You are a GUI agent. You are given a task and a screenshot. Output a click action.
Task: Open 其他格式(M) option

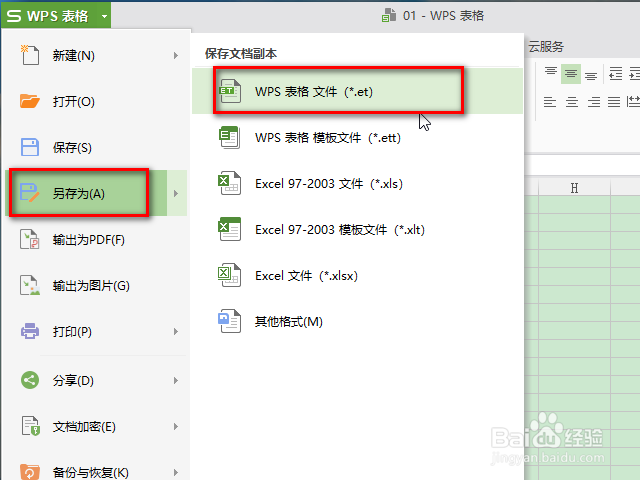pos(357,321)
